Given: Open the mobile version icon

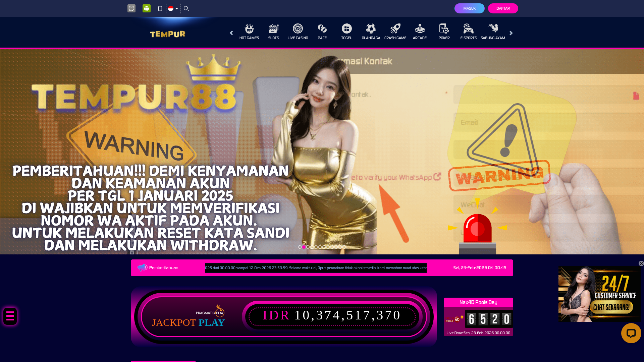Looking at the screenshot, I should tap(160, 8).
